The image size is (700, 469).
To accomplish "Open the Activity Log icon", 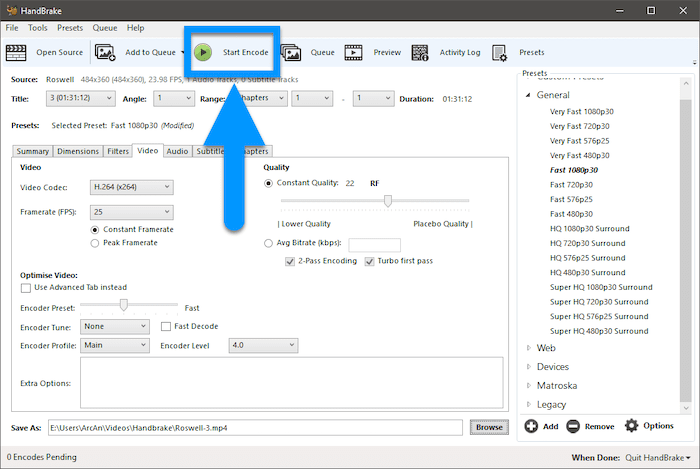I will tap(420, 53).
